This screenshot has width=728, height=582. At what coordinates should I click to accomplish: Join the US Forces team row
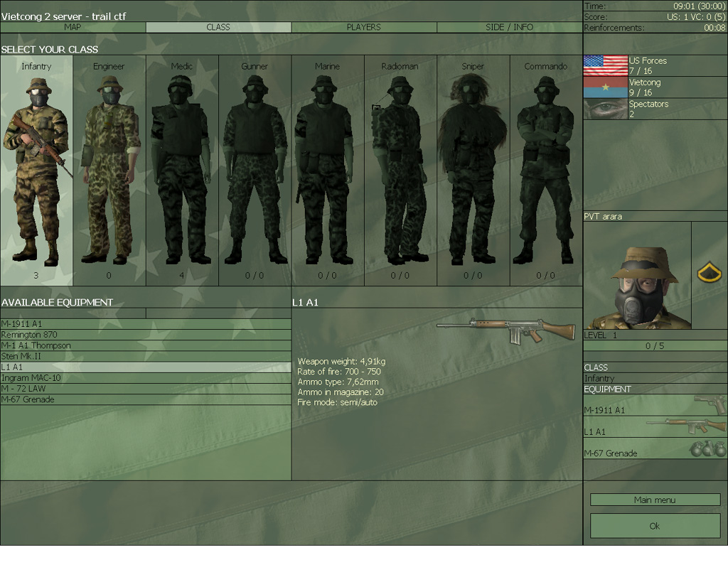pyautogui.click(x=655, y=65)
